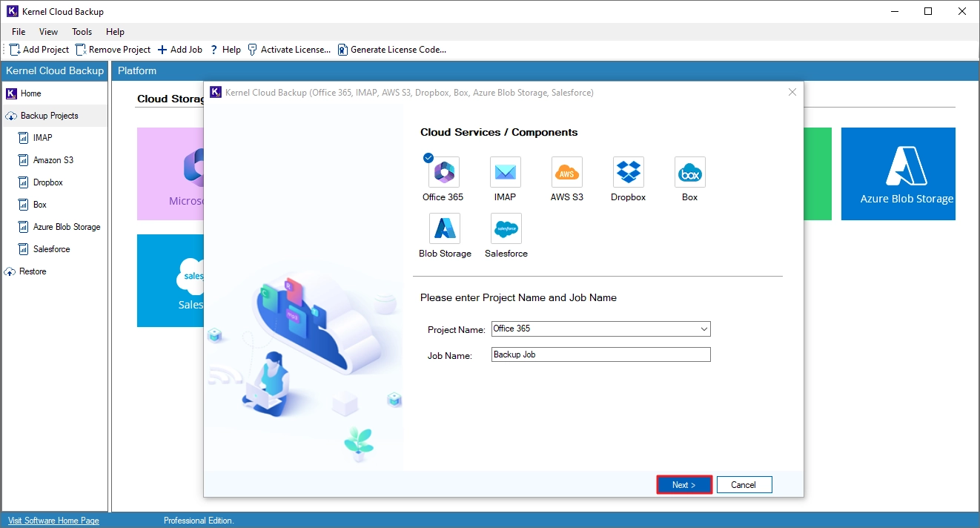This screenshot has height=528, width=980.
Task: Open IMAP project in sidebar tree
Action: 36,138
